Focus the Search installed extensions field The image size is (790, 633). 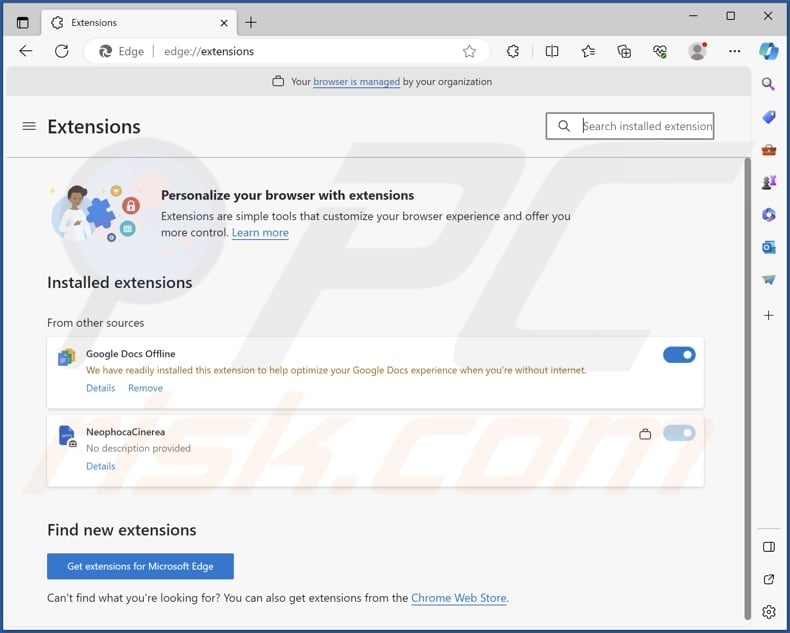(x=630, y=126)
